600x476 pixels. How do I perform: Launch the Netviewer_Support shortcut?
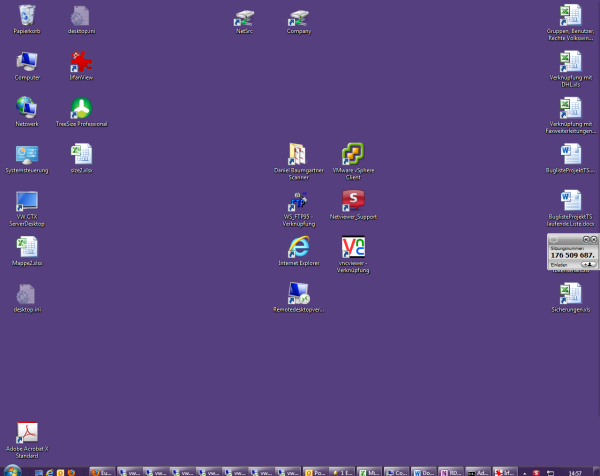(353, 205)
